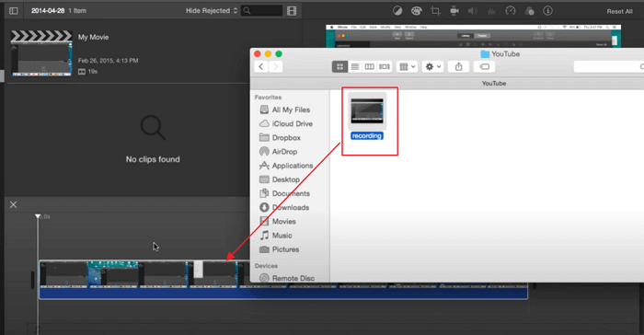Click the Finder search field
Image resolution: width=644 pixels, height=335 pixels.
click(x=609, y=66)
